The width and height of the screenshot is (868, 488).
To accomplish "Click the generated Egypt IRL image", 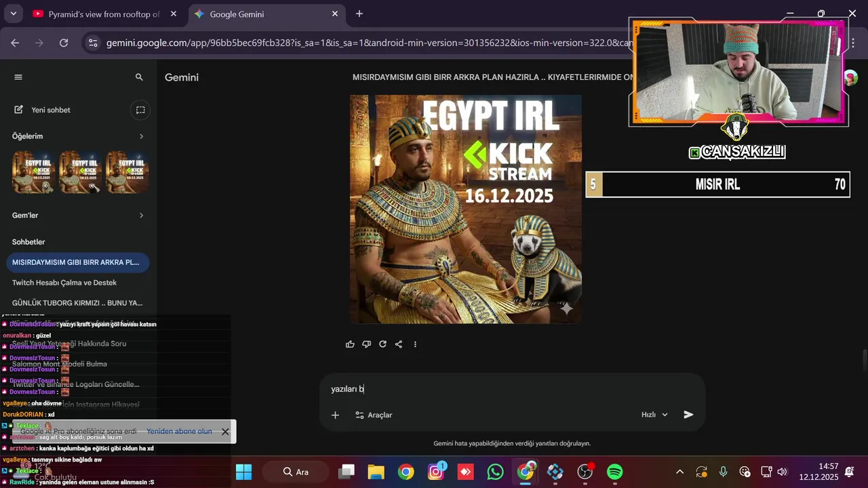I will pos(465,209).
